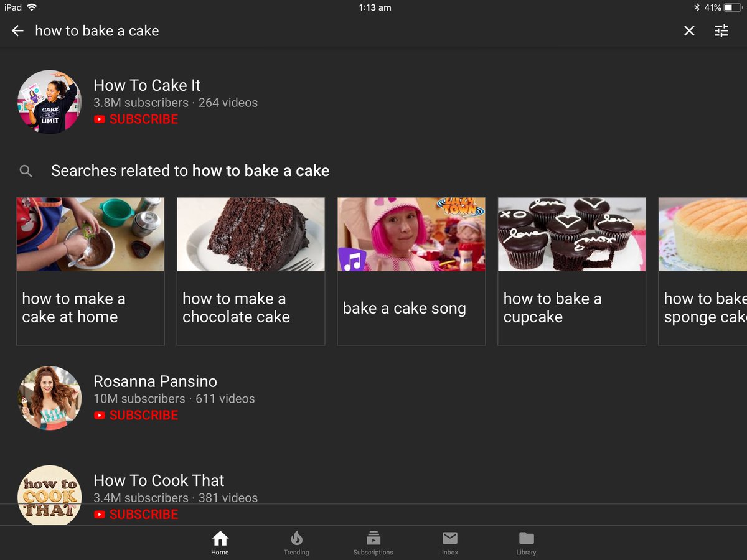Viewport: 747px width, 560px height.
Task: Switch to the Trending tab
Action: tap(296, 543)
